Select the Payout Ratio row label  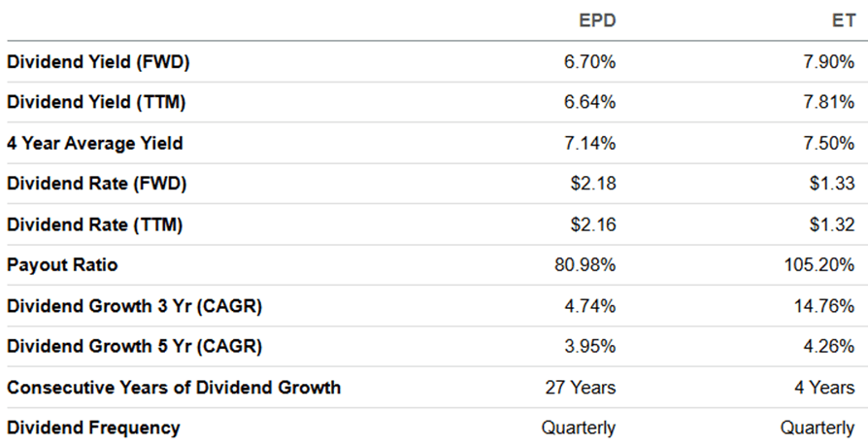click(62, 264)
